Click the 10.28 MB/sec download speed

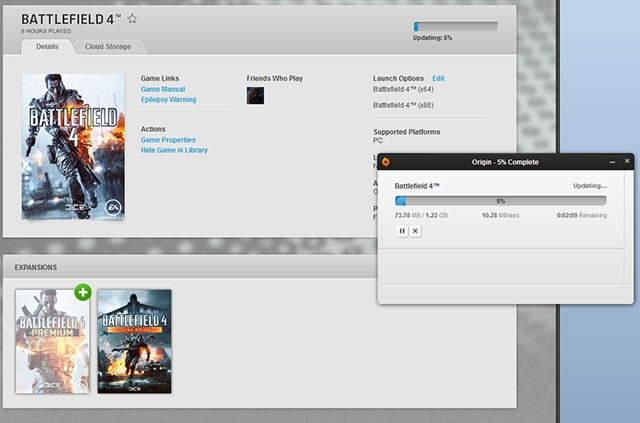coord(500,215)
